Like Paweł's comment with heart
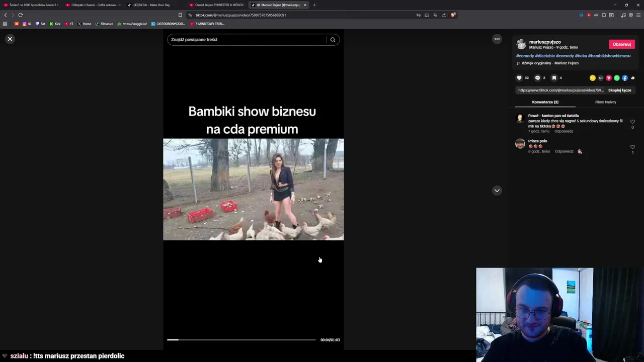The image size is (644, 362). (x=632, y=122)
